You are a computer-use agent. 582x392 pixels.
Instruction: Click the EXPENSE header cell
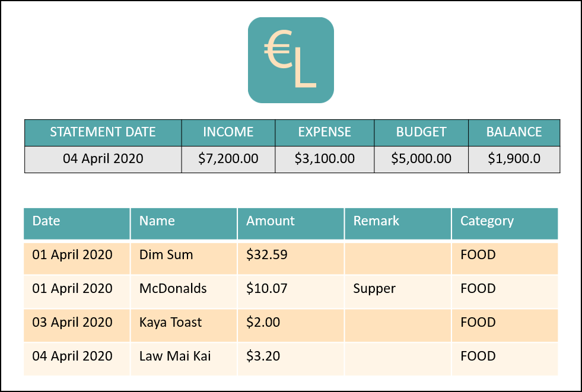click(x=325, y=132)
